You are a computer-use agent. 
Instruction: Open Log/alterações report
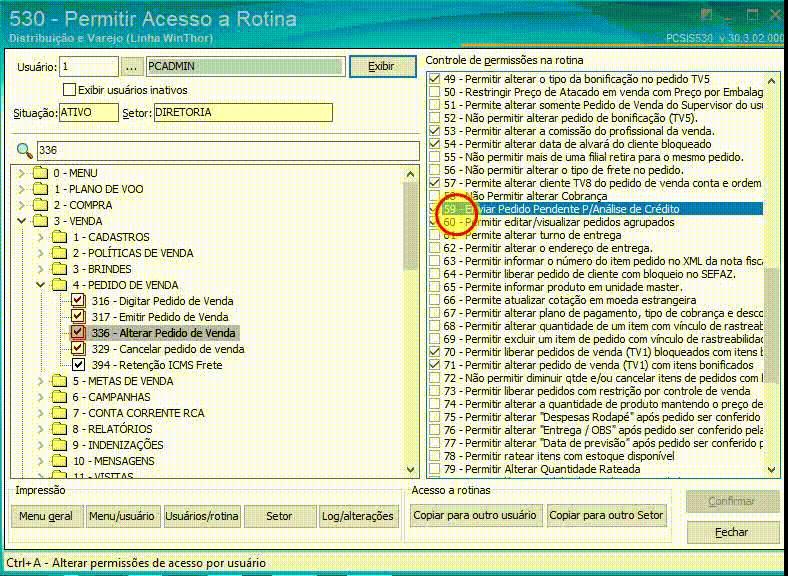coord(357,516)
